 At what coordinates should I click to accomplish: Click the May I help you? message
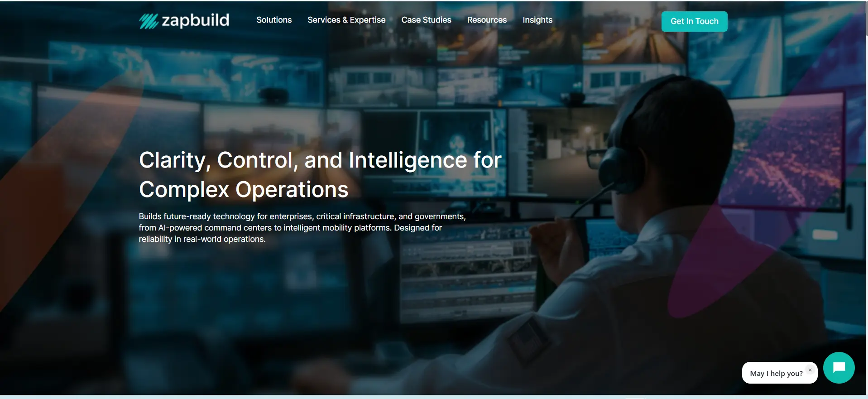(776, 374)
